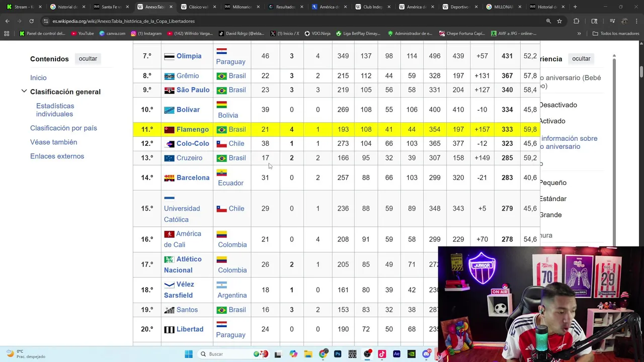Hide the appearance panel with ocultar
This screenshot has height=362, width=644.
[x=581, y=58]
